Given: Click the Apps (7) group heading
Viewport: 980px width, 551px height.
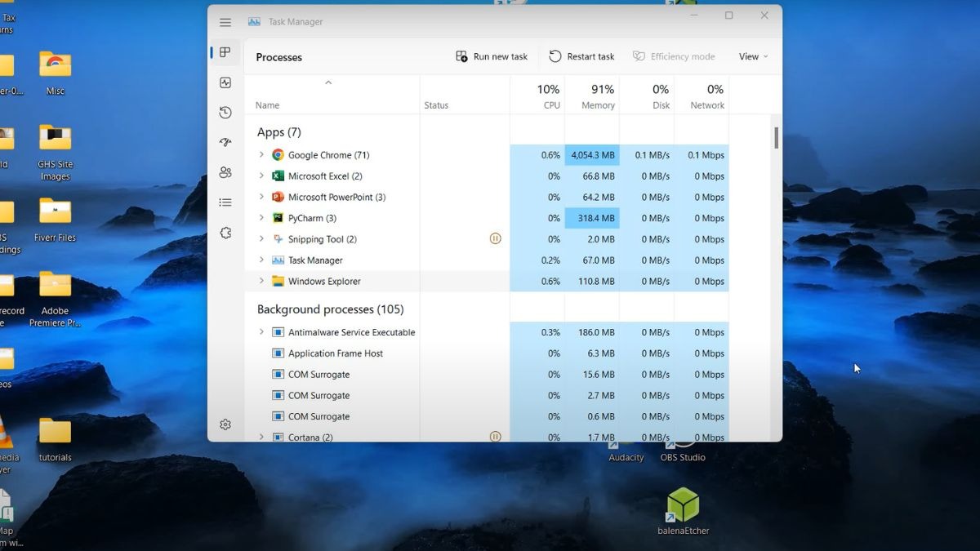Looking at the screenshot, I should coord(278,132).
